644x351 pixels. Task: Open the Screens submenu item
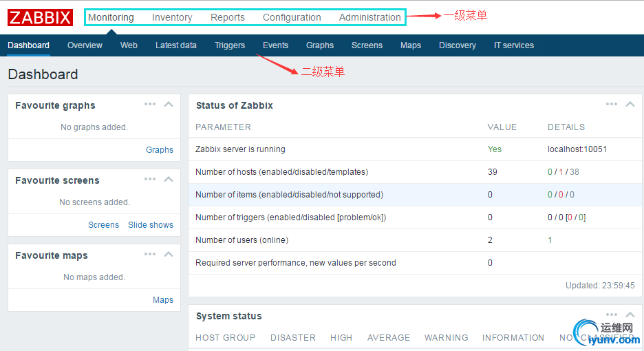pyautogui.click(x=367, y=45)
